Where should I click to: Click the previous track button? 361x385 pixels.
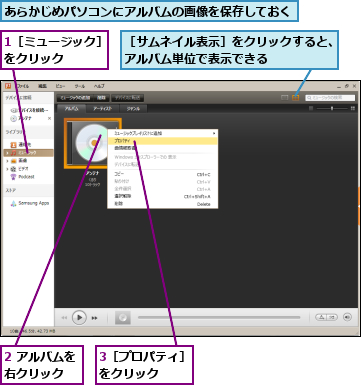tap(64, 318)
